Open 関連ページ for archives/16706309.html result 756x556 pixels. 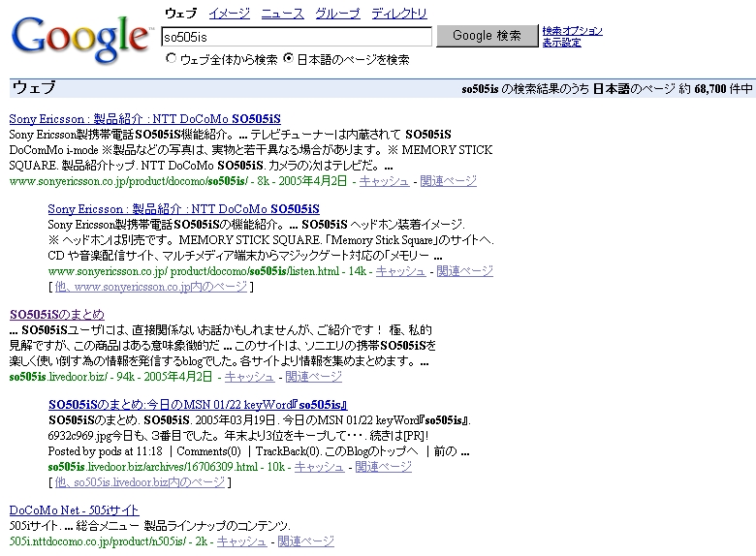(383, 467)
